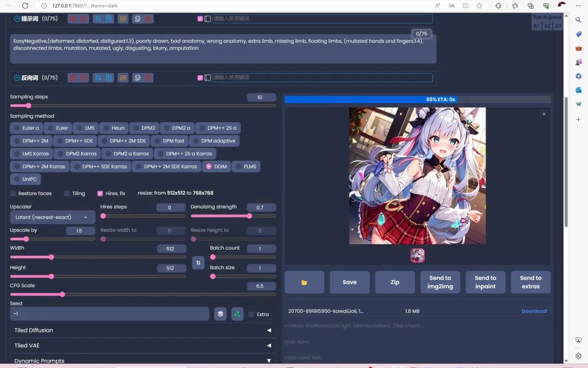Select UniPC sampling method

coord(25,179)
